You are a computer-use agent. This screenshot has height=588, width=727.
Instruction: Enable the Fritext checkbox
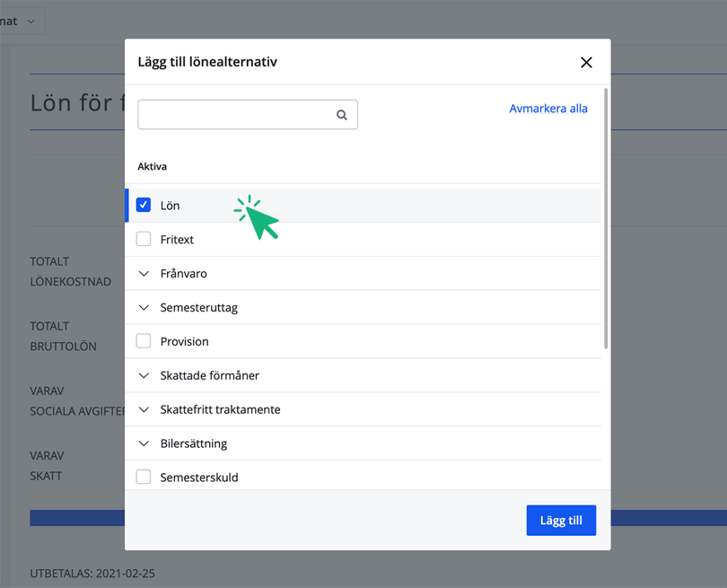(144, 240)
